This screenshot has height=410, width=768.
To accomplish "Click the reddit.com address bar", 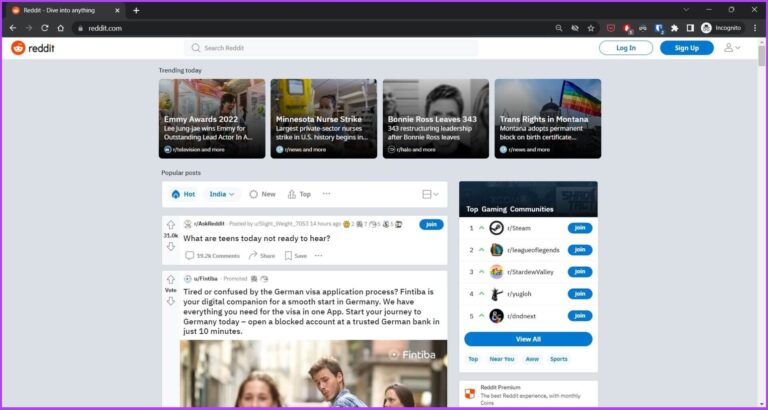I will point(312,28).
